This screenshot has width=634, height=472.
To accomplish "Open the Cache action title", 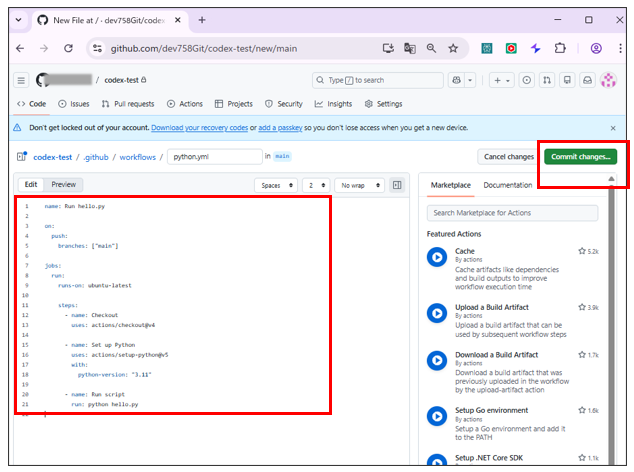I will [x=465, y=251].
